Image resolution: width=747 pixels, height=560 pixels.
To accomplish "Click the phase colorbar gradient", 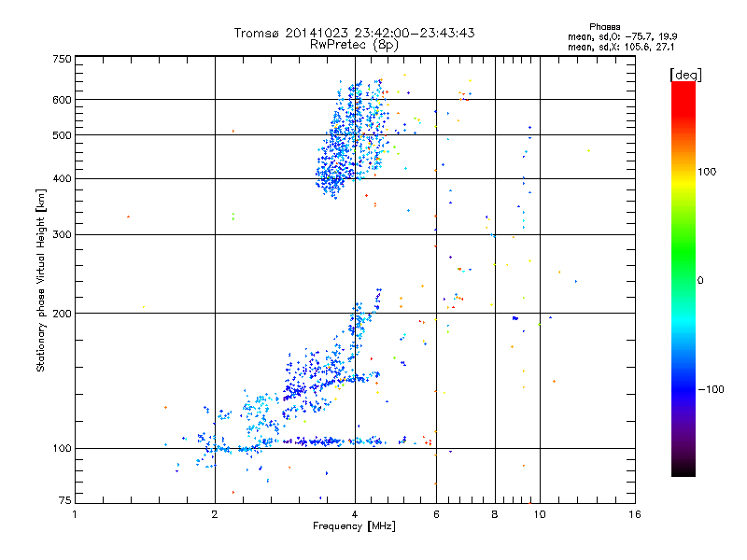I will click(x=684, y=279).
